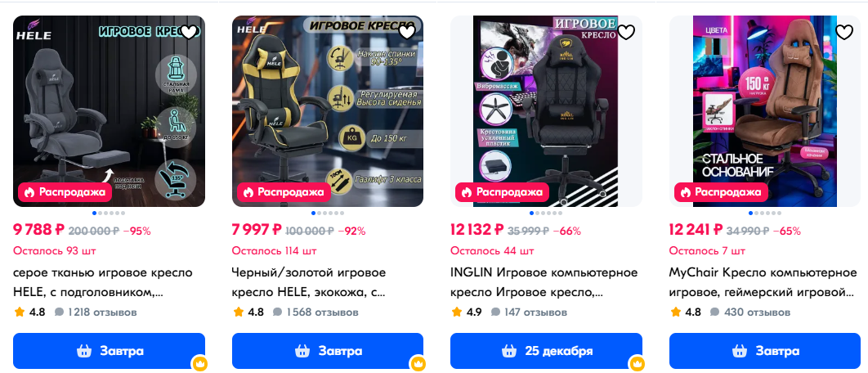
Task: Add grey HELE chair to favorites heart
Action: (x=189, y=33)
